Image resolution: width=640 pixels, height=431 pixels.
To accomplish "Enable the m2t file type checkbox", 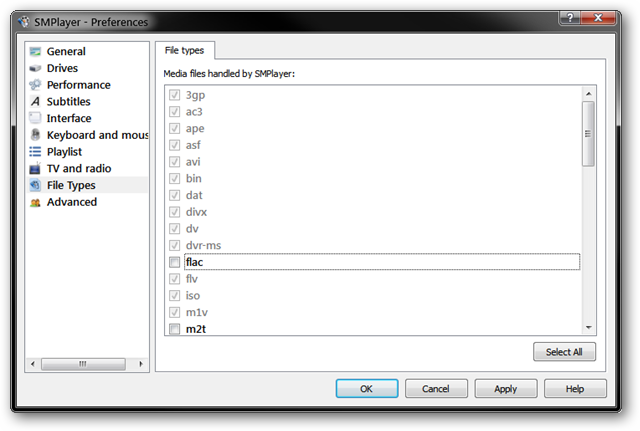I will pos(174,329).
